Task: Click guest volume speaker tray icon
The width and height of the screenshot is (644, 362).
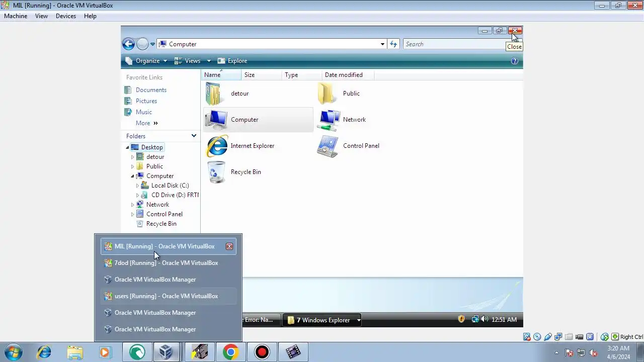Action: [484, 319]
